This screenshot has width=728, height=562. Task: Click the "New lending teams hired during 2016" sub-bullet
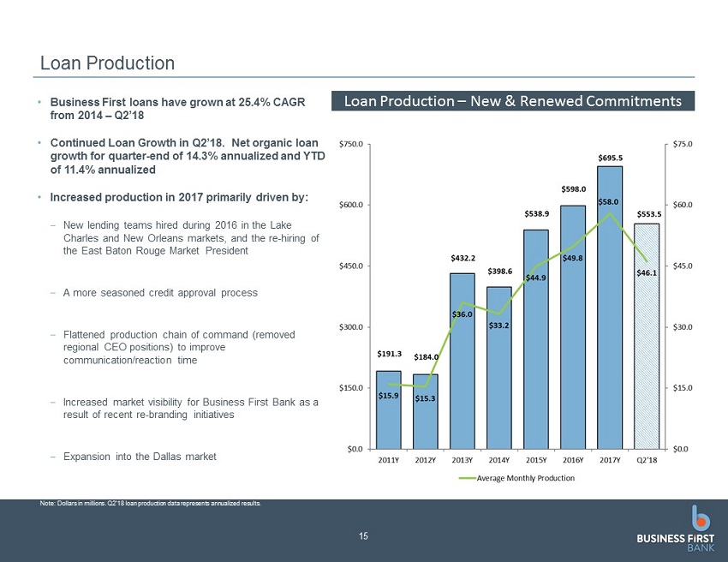pos(191,238)
